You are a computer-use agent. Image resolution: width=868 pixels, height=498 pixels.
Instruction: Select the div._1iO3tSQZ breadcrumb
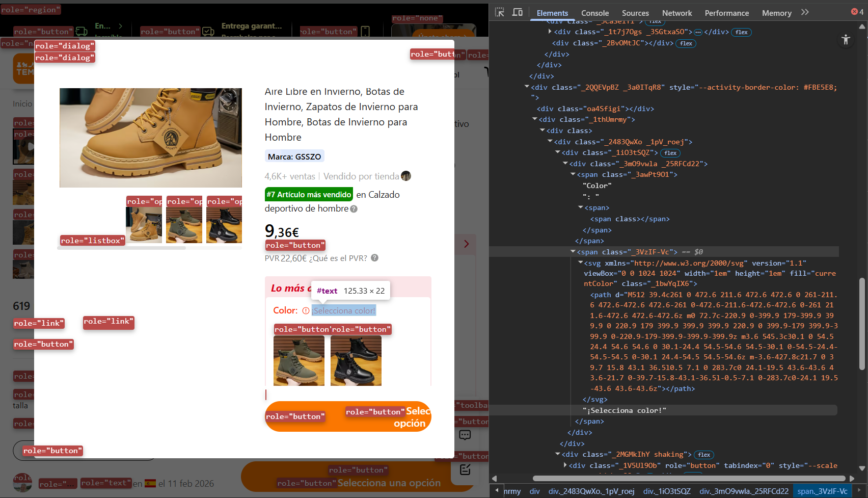click(667, 491)
